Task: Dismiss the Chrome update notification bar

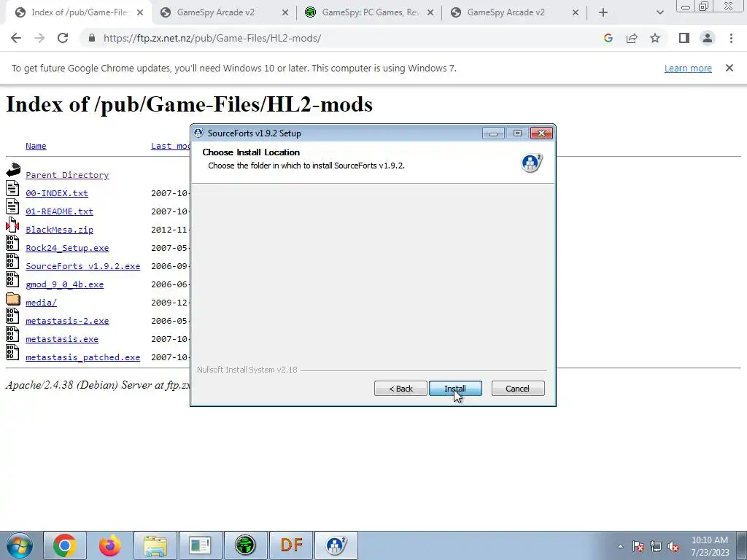Action: coord(729,68)
